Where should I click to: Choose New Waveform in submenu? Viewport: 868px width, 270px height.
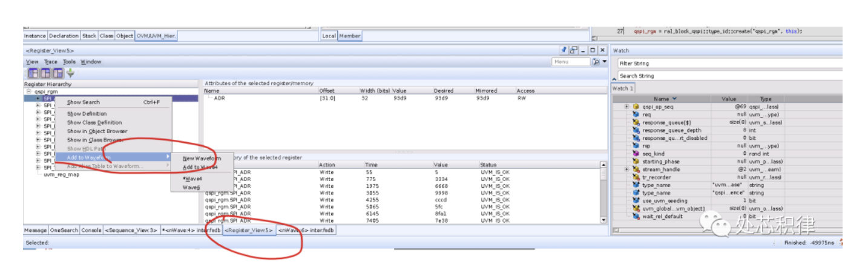202,158
